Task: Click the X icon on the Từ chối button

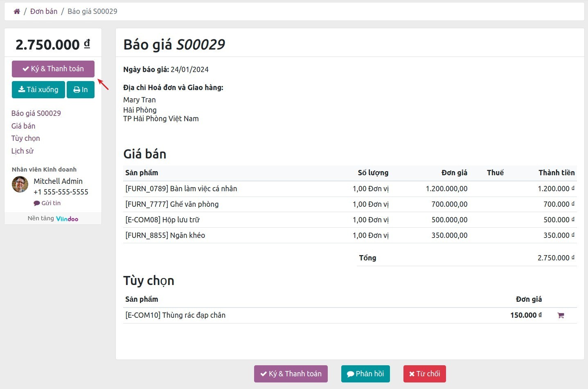Action: click(x=412, y=373)
